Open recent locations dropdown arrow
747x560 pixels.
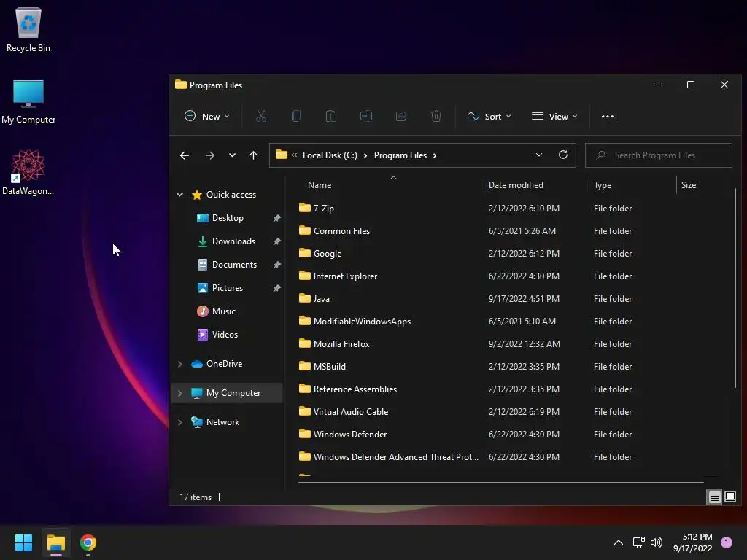(232, 155)
